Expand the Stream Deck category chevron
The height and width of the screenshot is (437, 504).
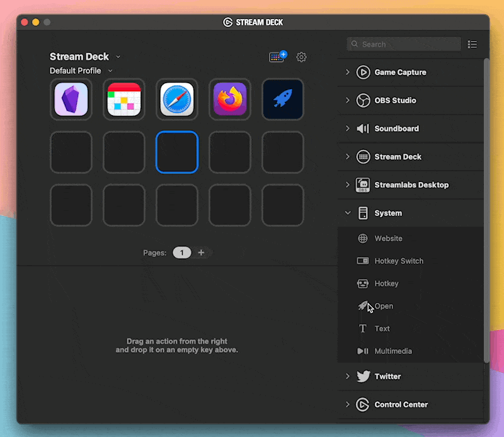[348, 157]
